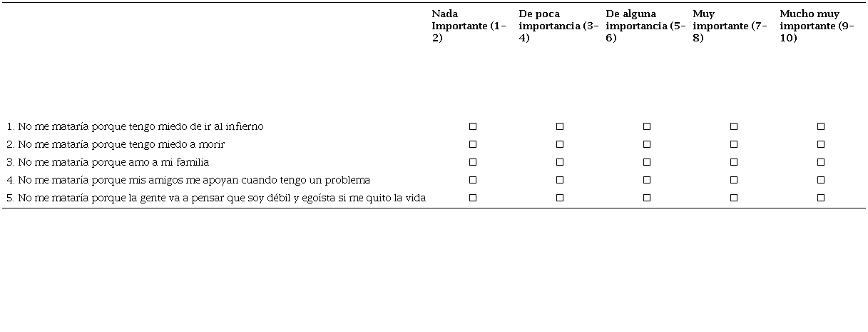Tick 'De poca importancia' for 'amo a mi familia'

[x=560, y=162]
